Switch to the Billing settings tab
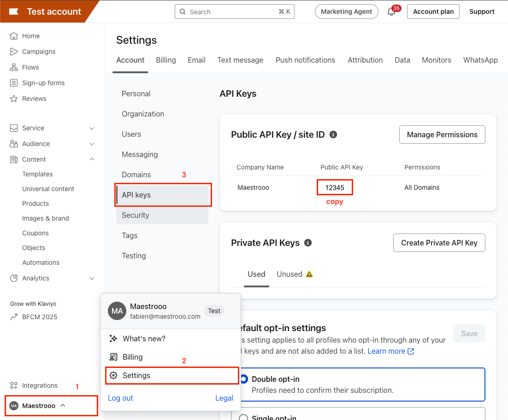508x420 pixels. point(166,60)
